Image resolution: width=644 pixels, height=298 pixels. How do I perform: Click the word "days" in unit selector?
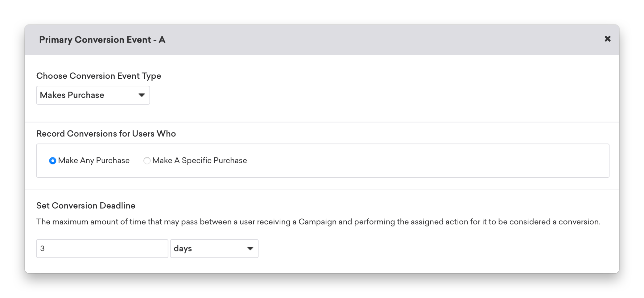pos(183,248)
